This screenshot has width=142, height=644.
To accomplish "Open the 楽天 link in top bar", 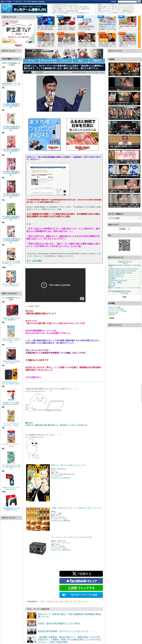I will [29, 2].
